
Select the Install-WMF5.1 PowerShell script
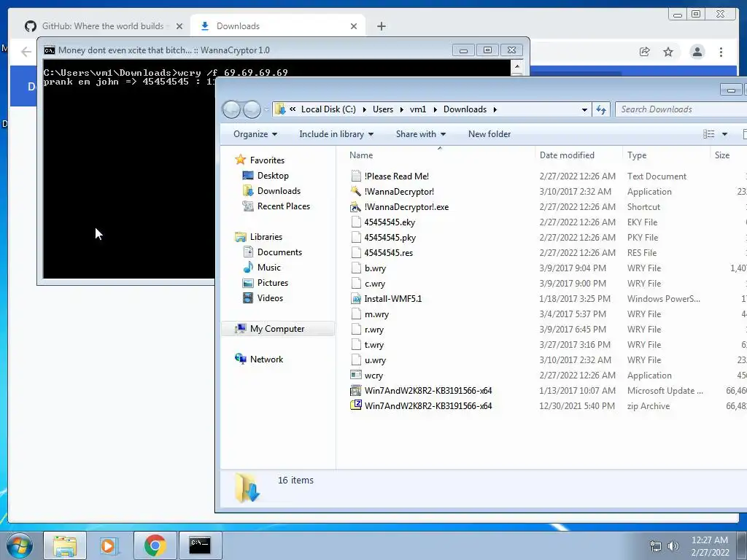pos(393,299)
